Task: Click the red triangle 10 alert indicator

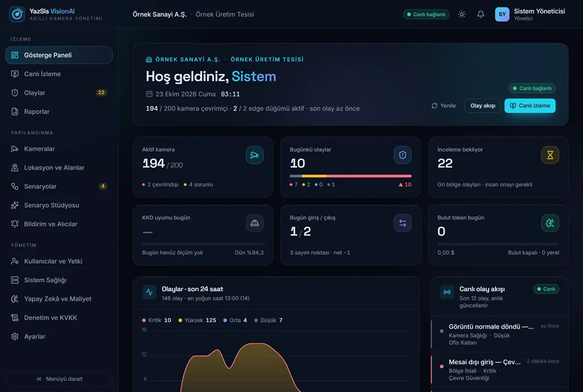Action: [405, 184]
